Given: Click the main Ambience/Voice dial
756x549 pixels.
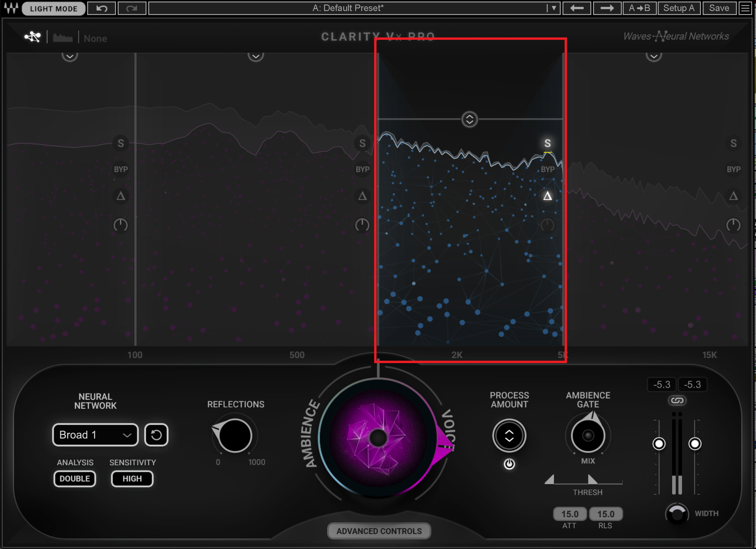Looking at the screenshot, I should pos(378,438).
